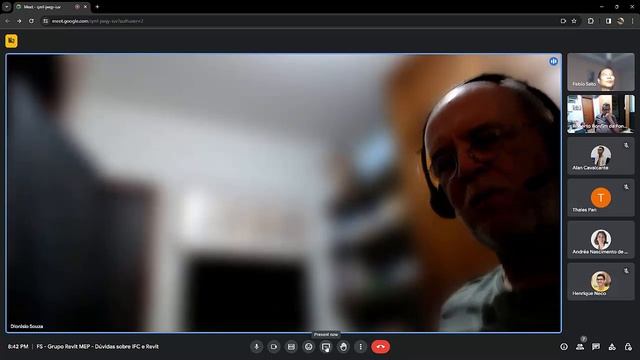Select Fabio Sato's video tile
The width and height of the screenshot is (640, 360).
coord(601,72)
